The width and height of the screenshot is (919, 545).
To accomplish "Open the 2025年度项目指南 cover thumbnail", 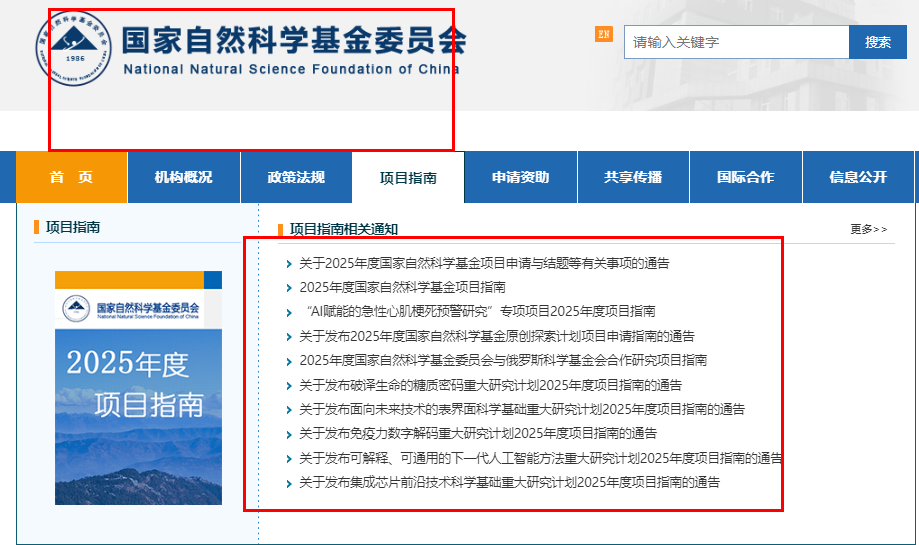I will click(x=138, y=387).
